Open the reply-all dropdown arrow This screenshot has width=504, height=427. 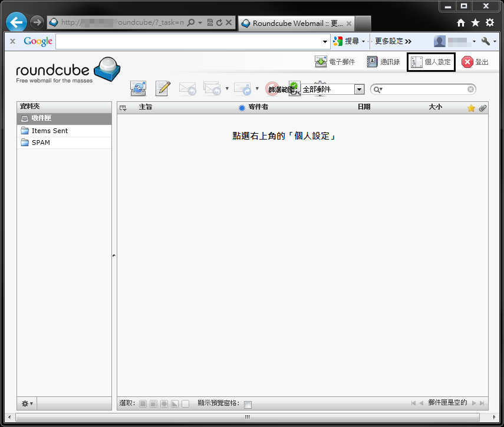pos(228,89)
